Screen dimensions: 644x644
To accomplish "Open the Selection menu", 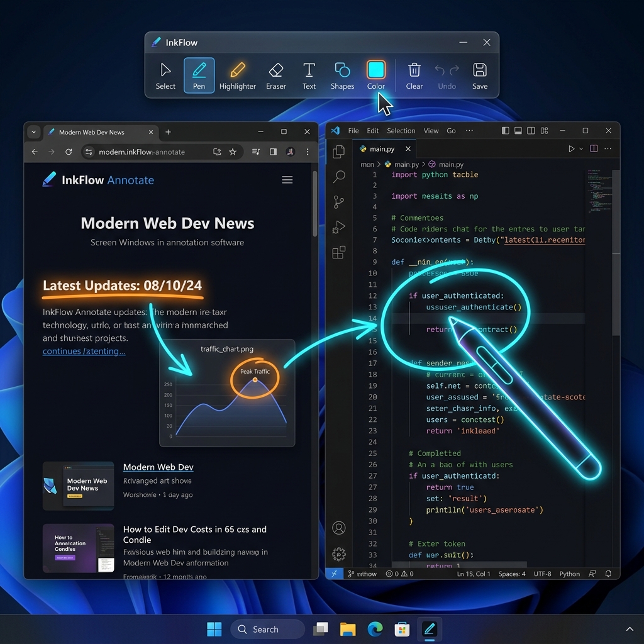I will coord(401,131).
